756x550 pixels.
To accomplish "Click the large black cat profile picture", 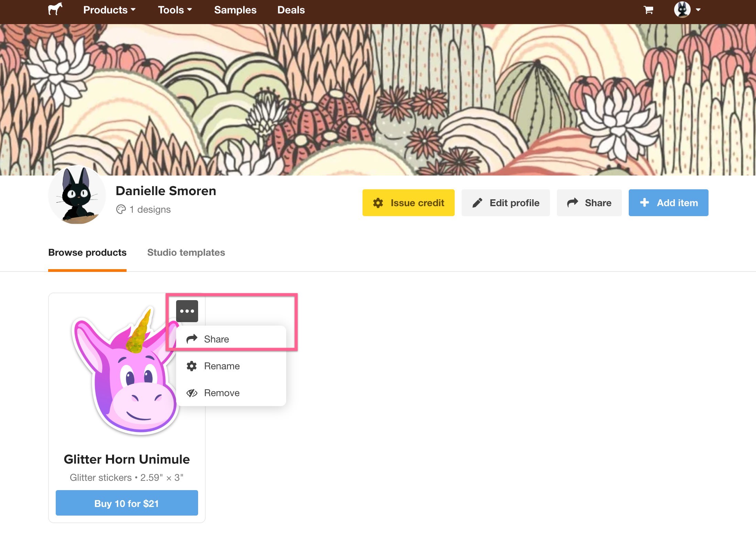I will [77, 195].
